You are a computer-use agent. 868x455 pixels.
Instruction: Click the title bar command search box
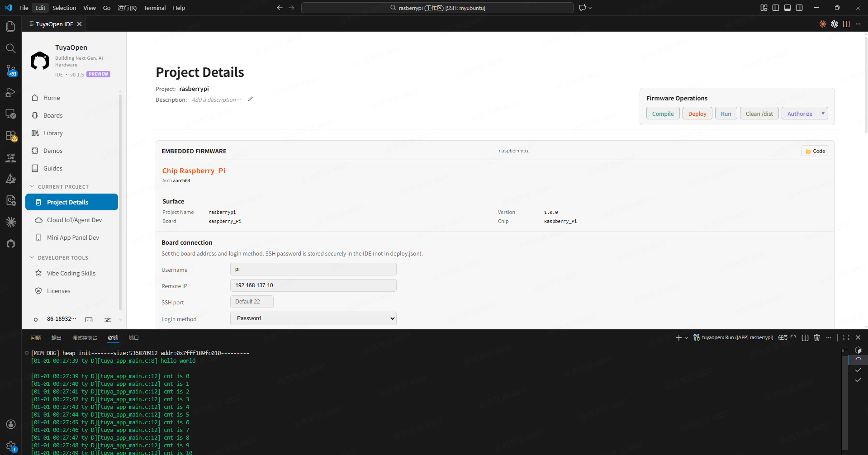tap(437, 8)
